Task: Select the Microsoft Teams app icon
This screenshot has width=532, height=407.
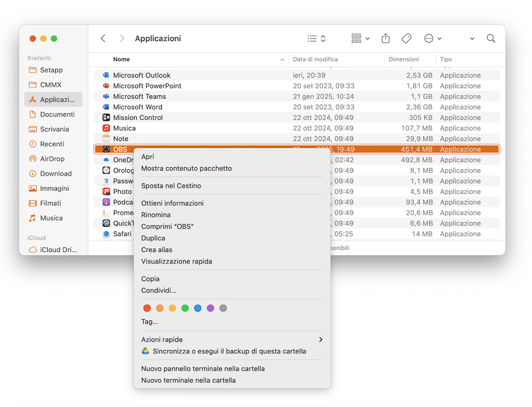Action: [x=106, y=96]
